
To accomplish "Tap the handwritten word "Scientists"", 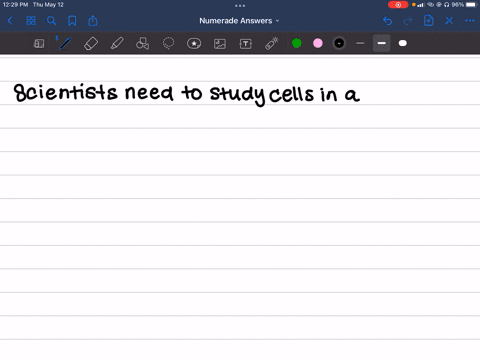I will (66, 92).
